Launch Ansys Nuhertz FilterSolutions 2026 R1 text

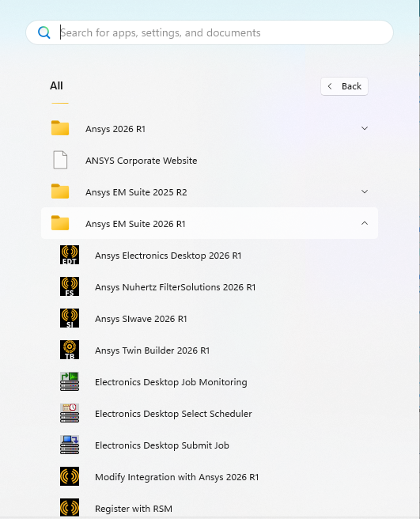(x=176, y=287)
